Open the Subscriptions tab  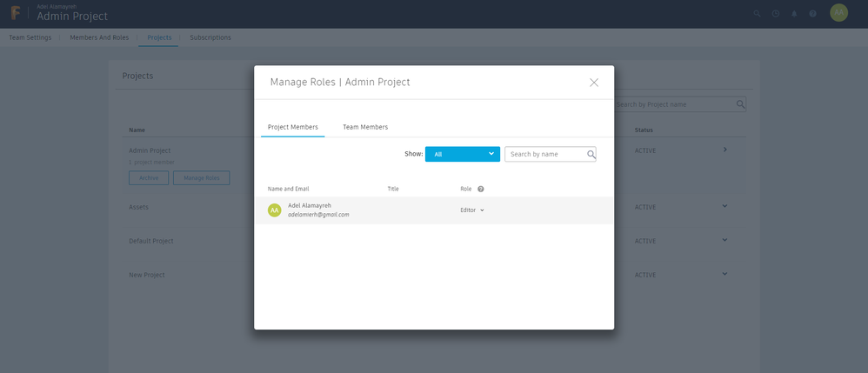(x=210, y=37)
